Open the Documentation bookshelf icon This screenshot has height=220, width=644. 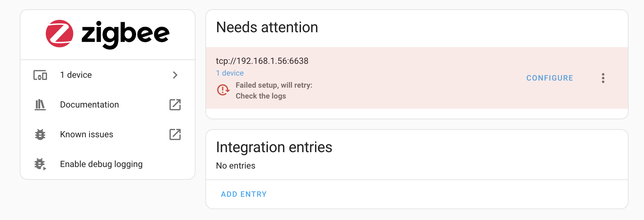[40, 105]
